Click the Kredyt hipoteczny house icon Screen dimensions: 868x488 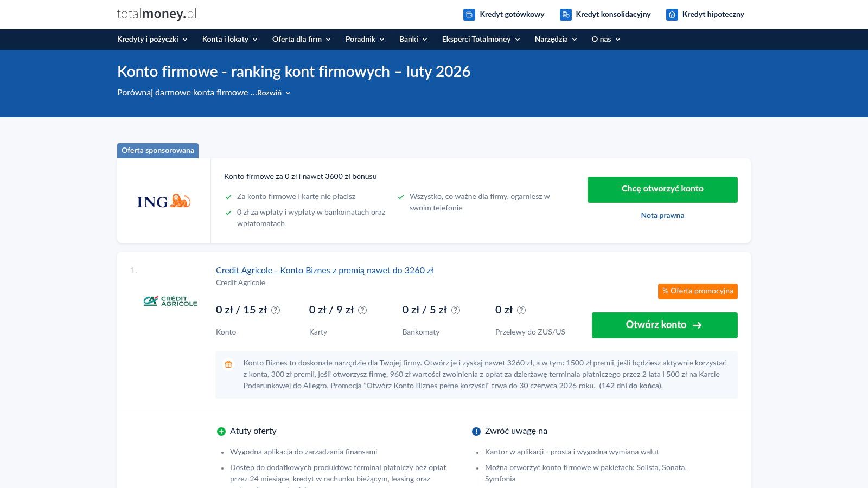coord(672,15)
